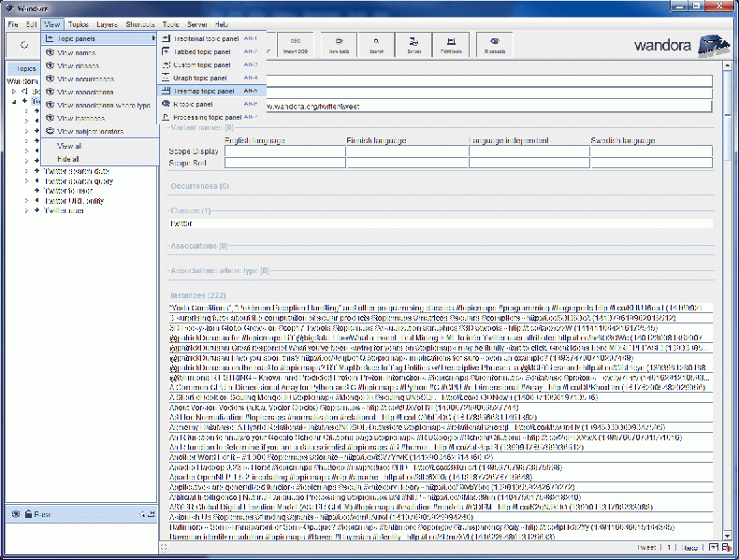Open the Layers menu
The height and width of the screenshot is (560, 739).
107,23
